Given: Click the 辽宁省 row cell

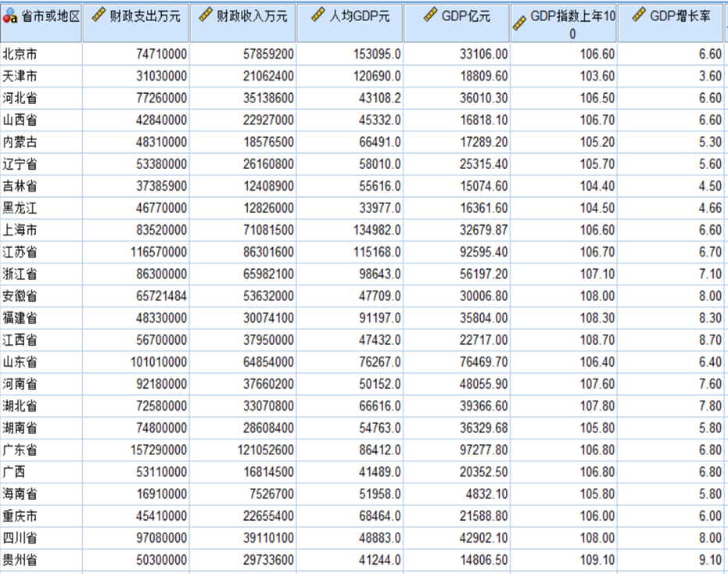Looking at the screenshot, I should [x=41, y=164].
